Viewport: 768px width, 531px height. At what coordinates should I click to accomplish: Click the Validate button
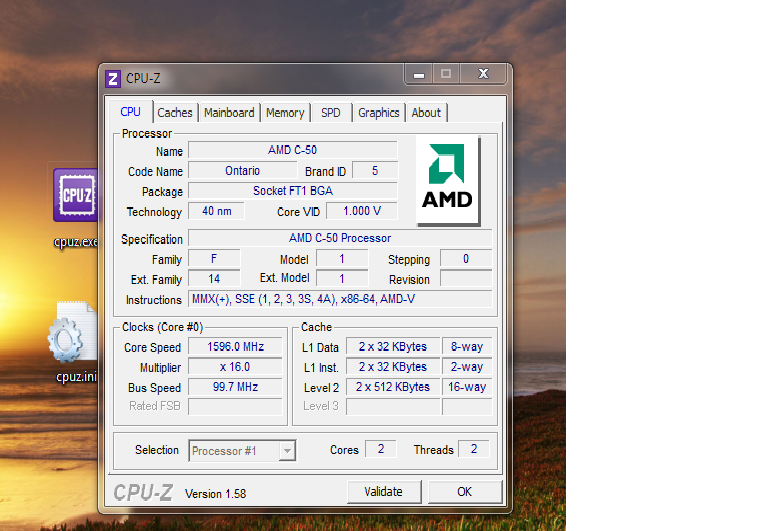click(384, 492)
